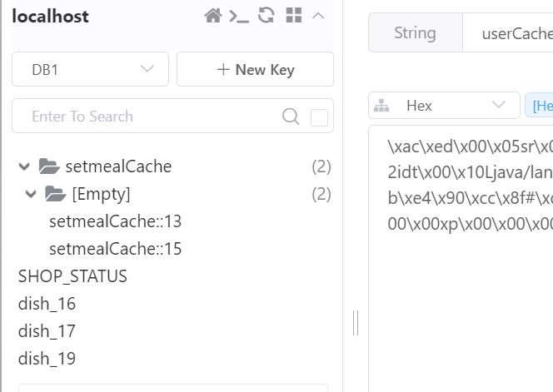Click the [Empty] folder icon
This screenshot has height=392, width=553.
pos(55,194)
